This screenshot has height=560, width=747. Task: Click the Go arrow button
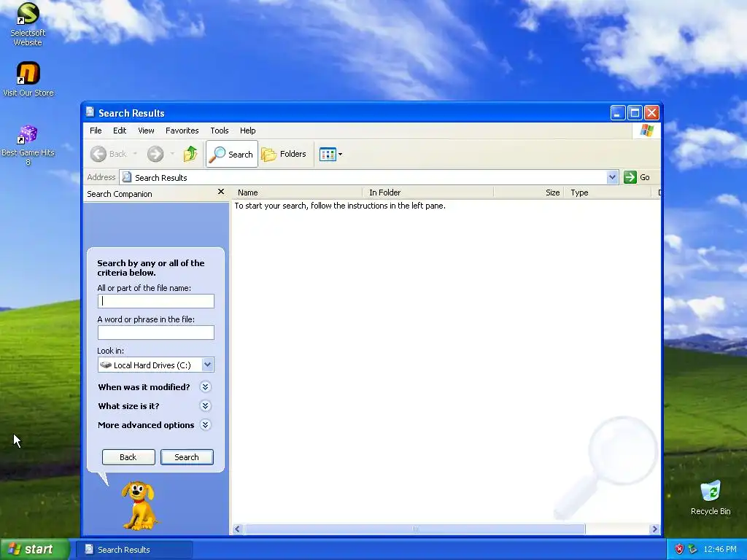[630, 177]
